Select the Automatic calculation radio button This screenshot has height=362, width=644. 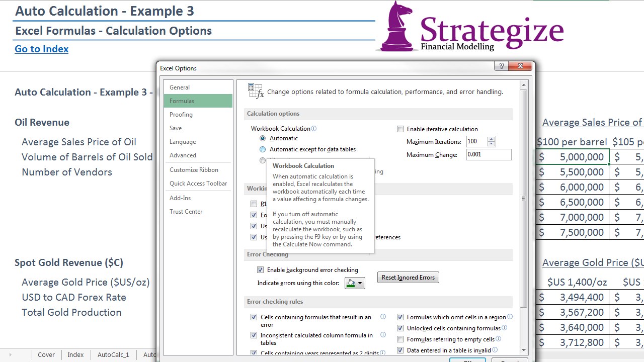coord(263,138)
